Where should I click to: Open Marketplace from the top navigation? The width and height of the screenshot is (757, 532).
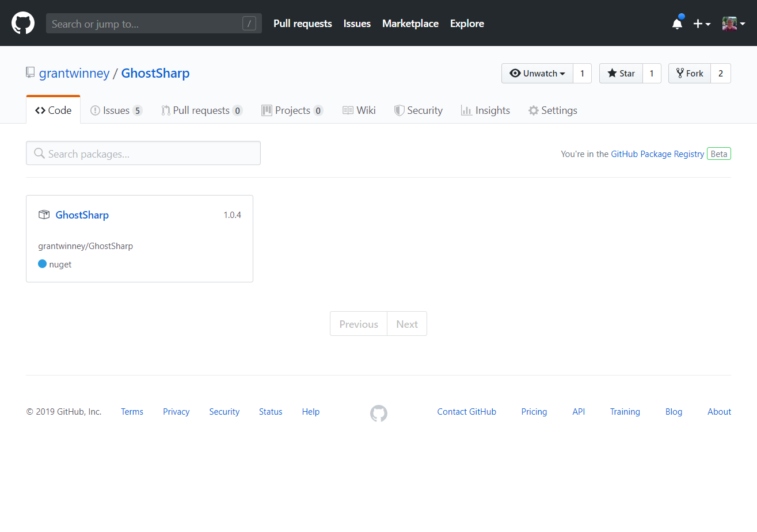410,24
